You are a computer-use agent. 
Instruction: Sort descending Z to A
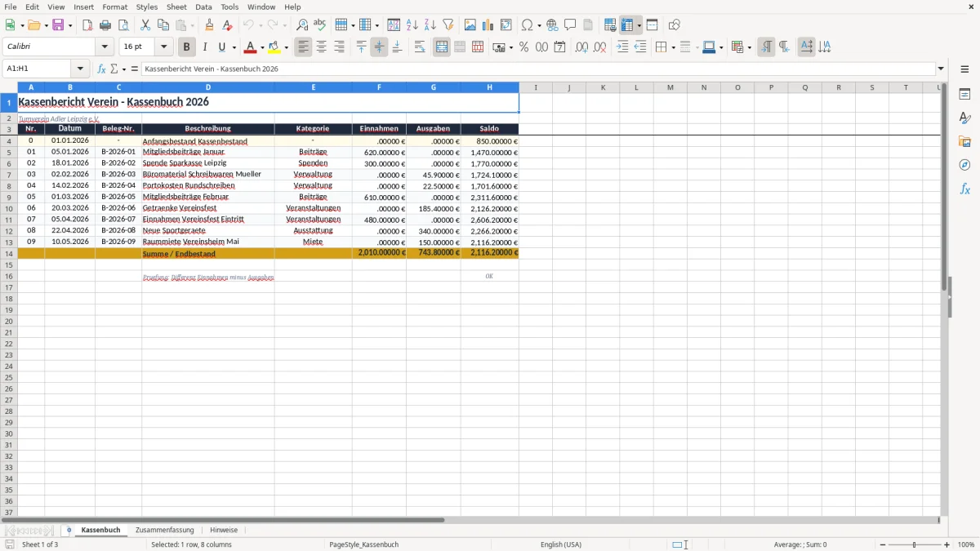click(430, 25)
